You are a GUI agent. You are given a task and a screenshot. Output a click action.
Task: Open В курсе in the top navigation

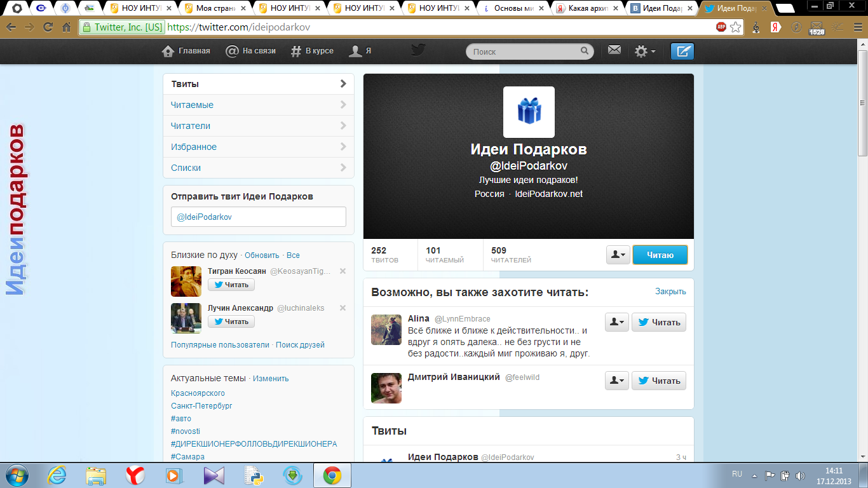(x=312, y=51)
